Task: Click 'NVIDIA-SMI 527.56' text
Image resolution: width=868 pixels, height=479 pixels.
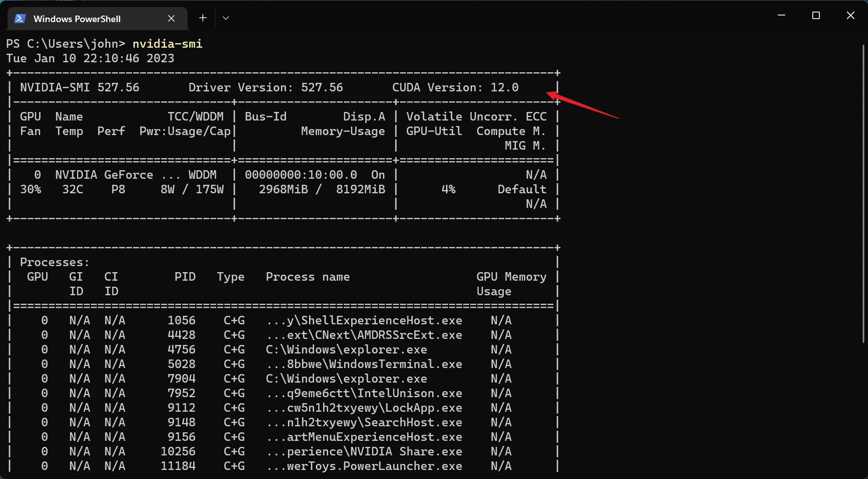Action: pyautogui.click(x=80, y=87)
